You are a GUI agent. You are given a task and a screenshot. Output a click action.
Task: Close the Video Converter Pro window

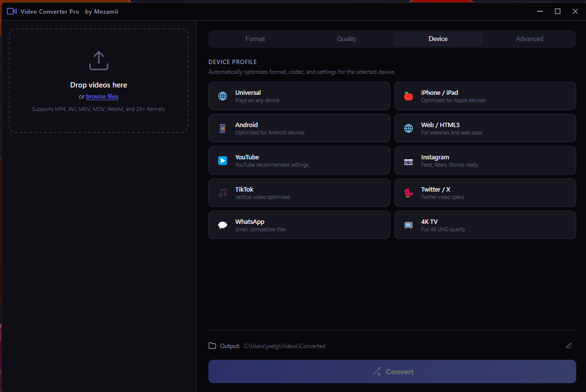pos(575,11)
